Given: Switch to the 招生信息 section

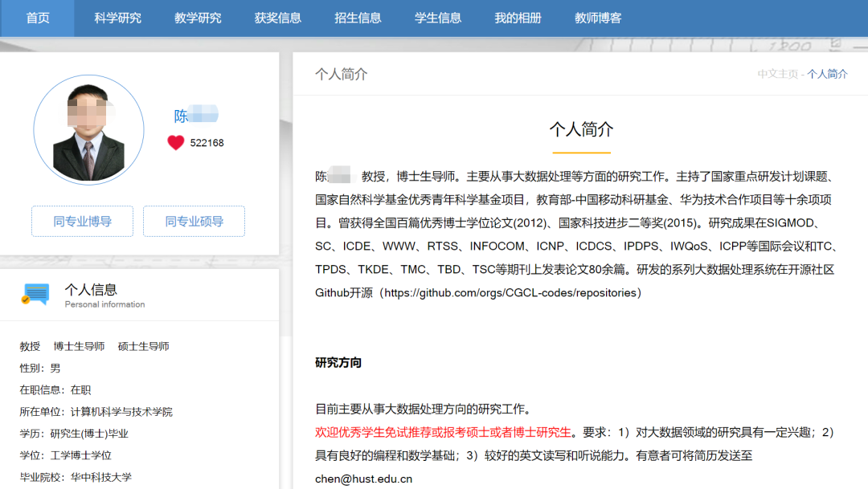Looking at the screenshot, I should (x=358, y=18).
